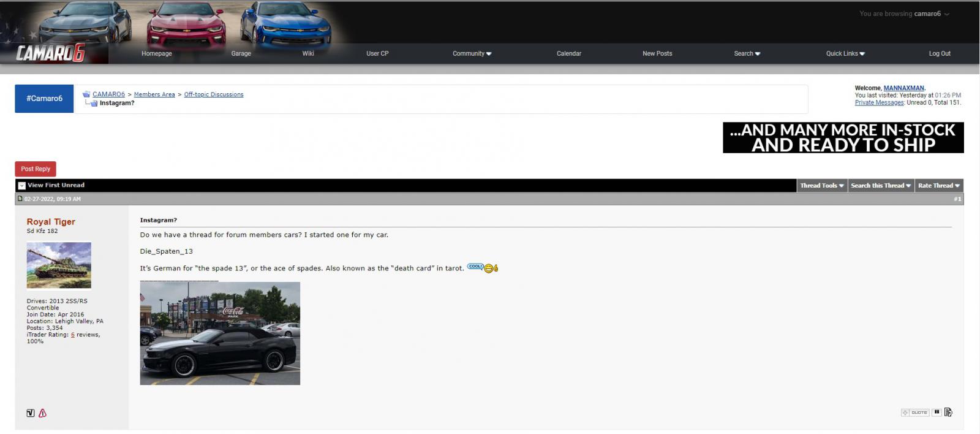Open the Quick Links menu
This screenshot has height=434, width=980.
tap(845, 53)
